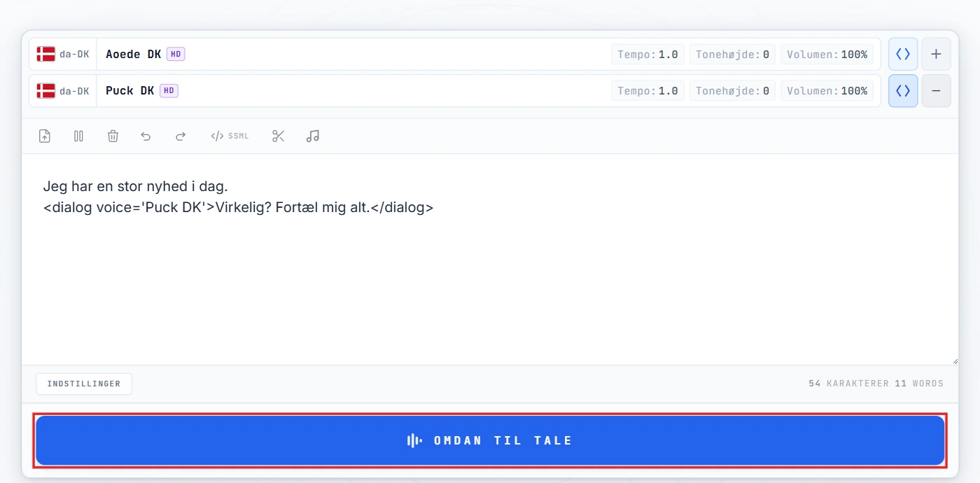Open the da-DK language selector for Aoede DK

pos(63,54)
